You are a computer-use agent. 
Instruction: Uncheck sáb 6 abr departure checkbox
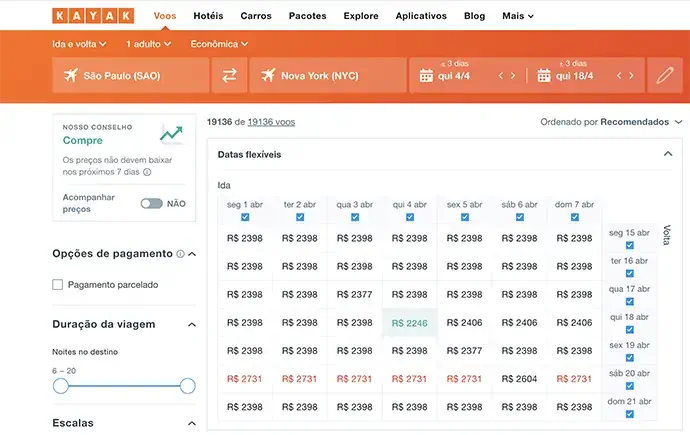(520, 217)
